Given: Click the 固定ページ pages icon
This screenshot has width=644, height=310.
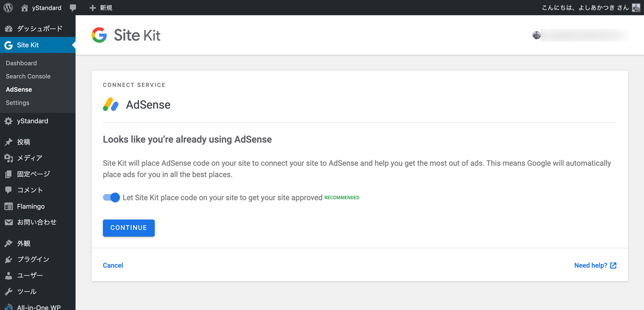Looking at the screenshot, I should (8, 174).
